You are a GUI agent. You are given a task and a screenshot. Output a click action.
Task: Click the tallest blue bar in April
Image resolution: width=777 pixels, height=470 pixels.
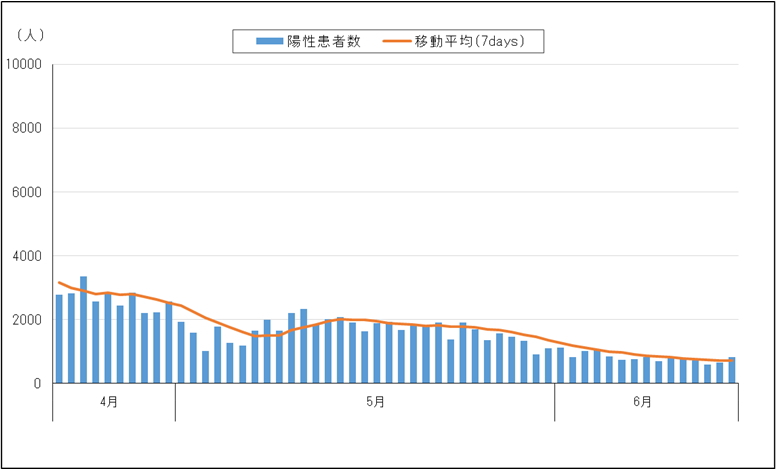(84, 330)
